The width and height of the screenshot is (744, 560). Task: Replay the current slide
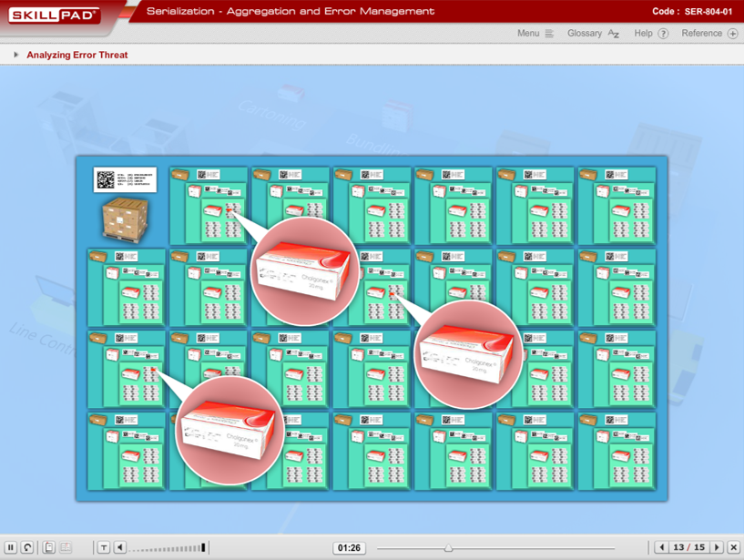(27, 547)
